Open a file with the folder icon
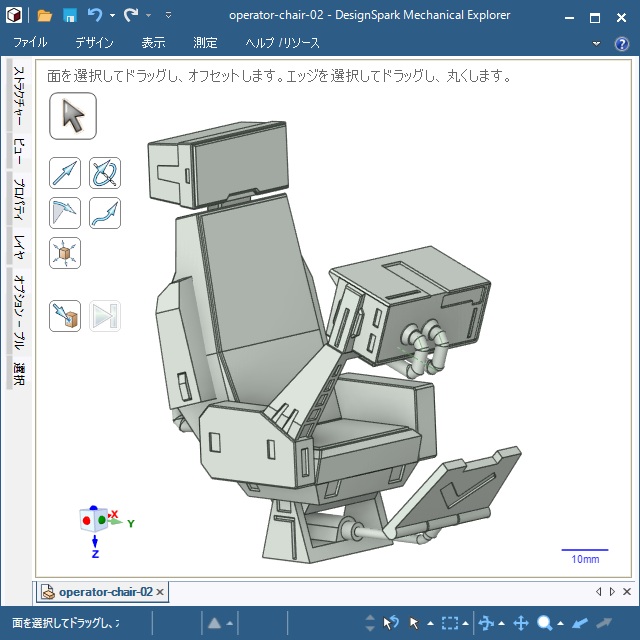The image size is (640, 640). tap(44, 16)
